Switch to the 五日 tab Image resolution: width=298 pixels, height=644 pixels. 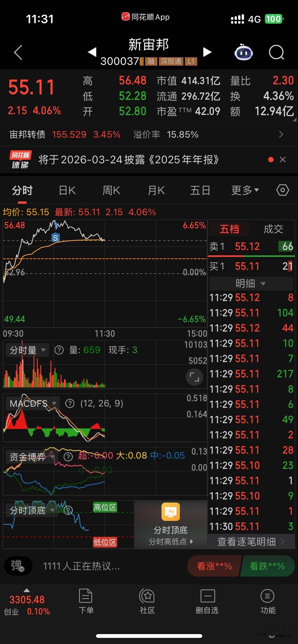[x=200, y=190]
